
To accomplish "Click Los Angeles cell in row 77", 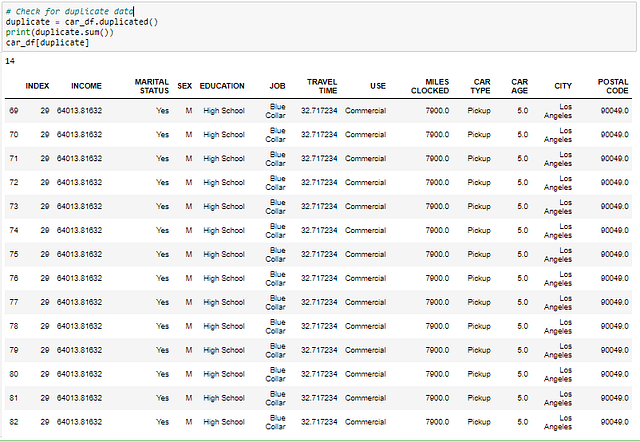I will click(558, 302).
